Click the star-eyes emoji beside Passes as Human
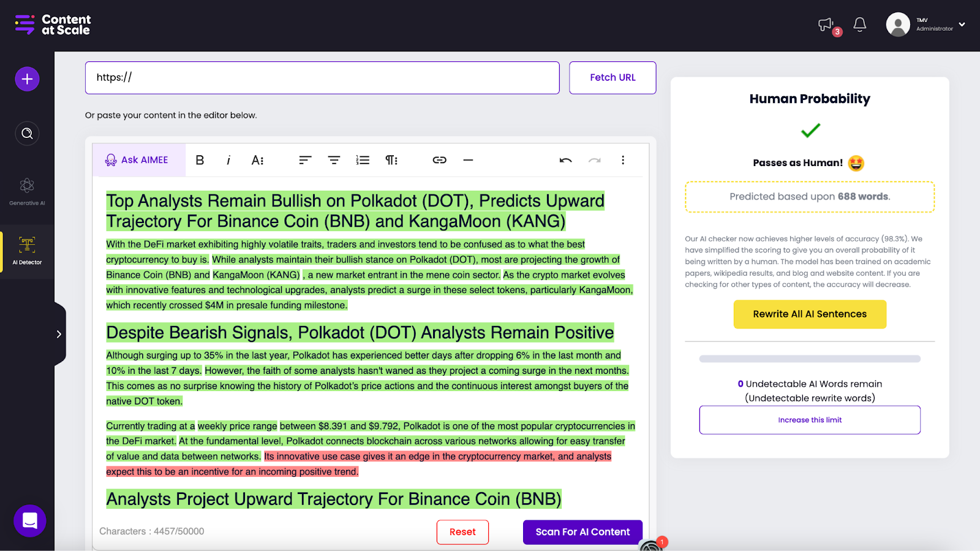This screenshot has width=980, height=551. [x=856, y=163]
